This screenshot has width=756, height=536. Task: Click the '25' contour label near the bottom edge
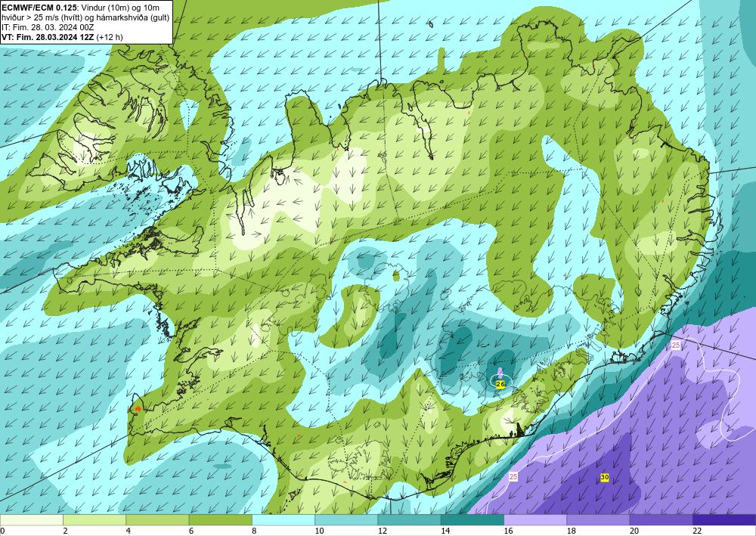pos(513,477)
